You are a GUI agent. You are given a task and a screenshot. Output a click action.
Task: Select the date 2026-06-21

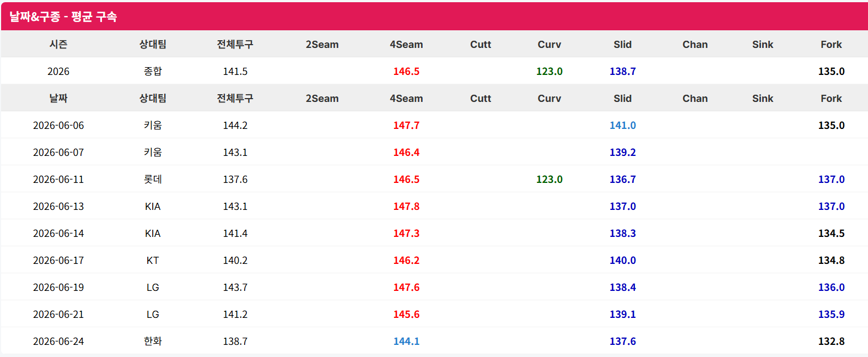(x=58, y=315)
